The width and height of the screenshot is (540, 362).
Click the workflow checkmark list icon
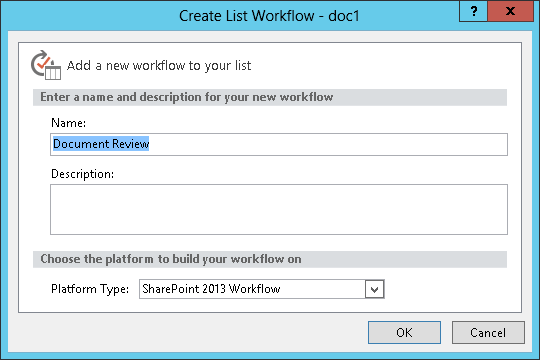tap(46, 65)
